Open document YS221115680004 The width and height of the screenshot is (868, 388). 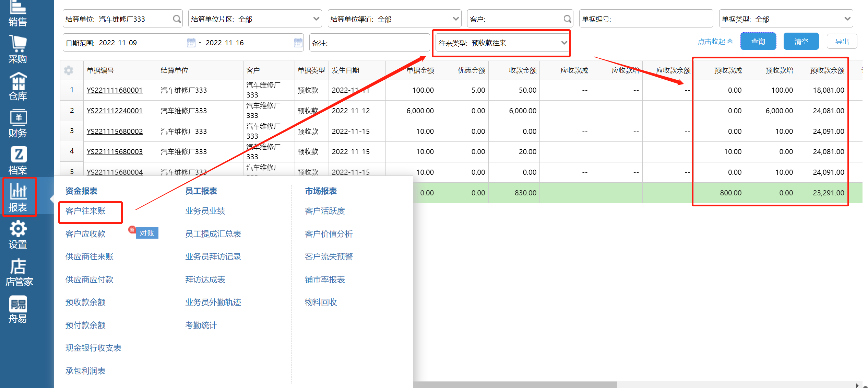point(115,172)
